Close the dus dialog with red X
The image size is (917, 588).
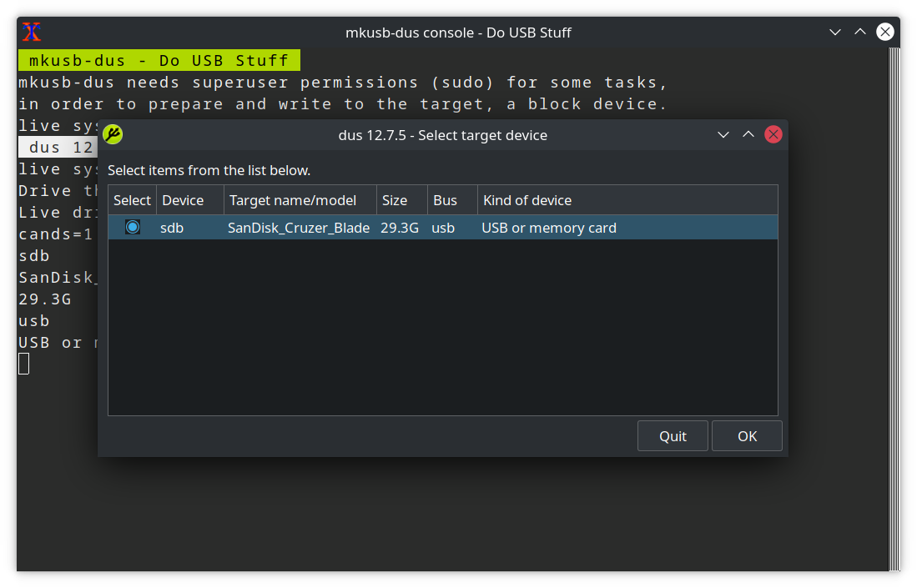point(773,134)
